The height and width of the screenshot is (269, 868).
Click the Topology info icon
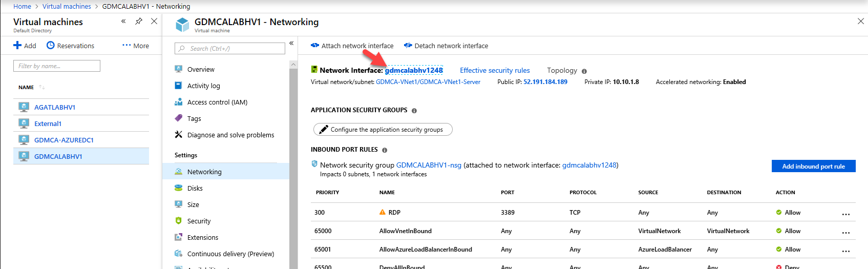(x=584, y=71)
